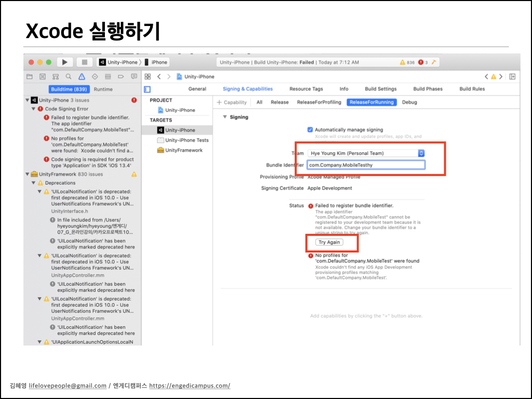Screen dimensions: 532x399
Task: Click the Stop button in Xcode toolbar
Action: pyautogui.click(x=85, y=62)
